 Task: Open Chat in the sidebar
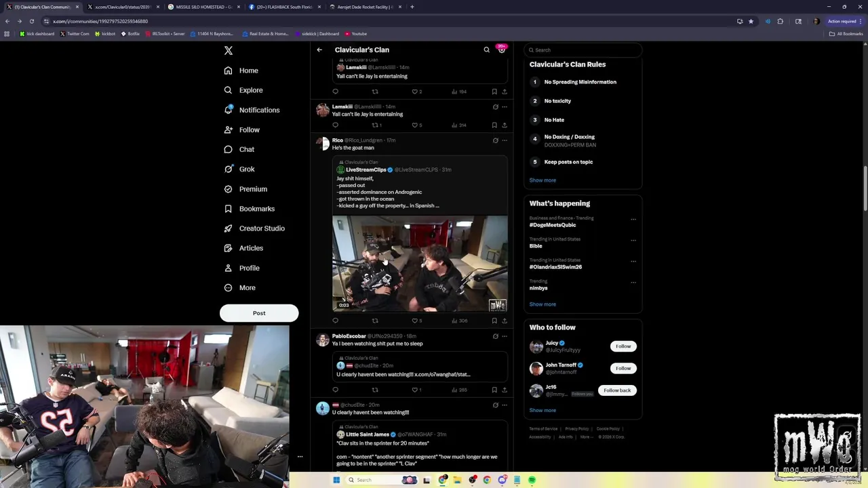point(239,149)
